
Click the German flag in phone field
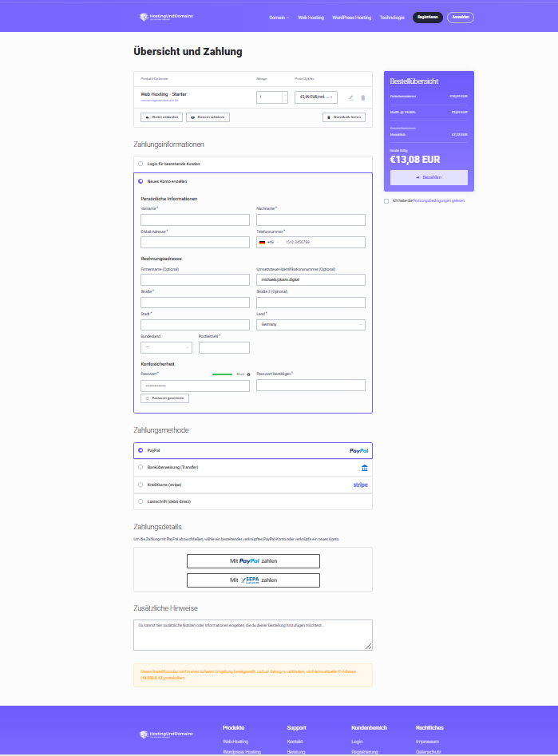[263, 242]
